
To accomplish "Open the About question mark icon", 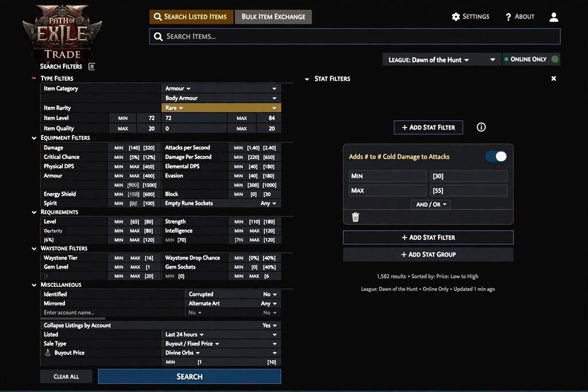I will click(508, 17).
